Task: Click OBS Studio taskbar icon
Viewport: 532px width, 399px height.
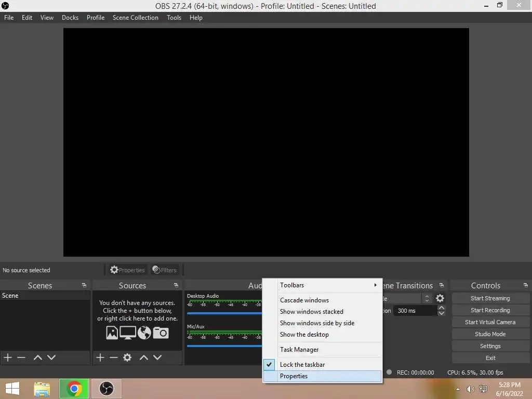Action: tap(106, 389)
